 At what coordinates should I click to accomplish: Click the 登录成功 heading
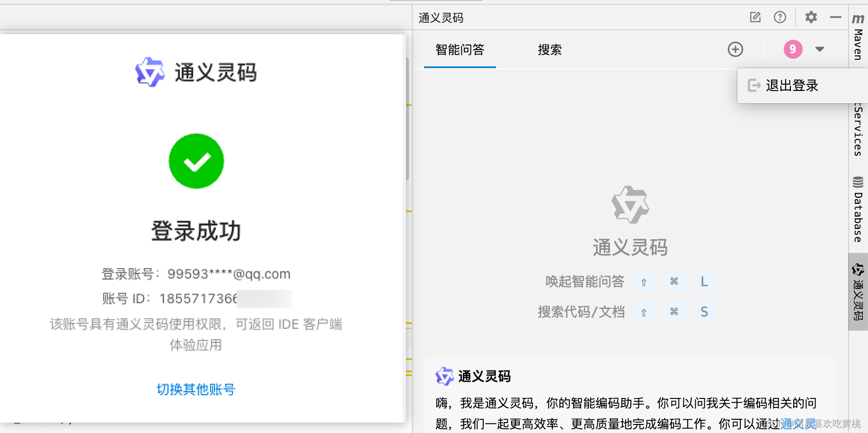pyautogui.click(x=196, y=231)
